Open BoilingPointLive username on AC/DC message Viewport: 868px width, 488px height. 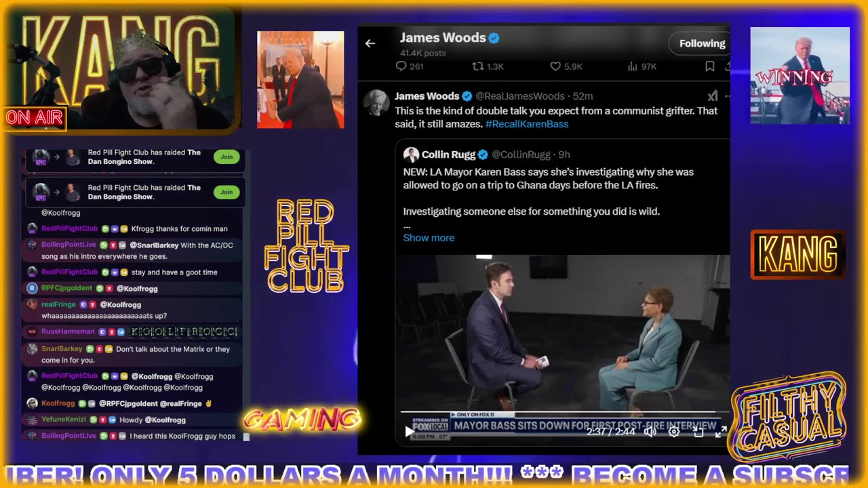tap(69, 245)
